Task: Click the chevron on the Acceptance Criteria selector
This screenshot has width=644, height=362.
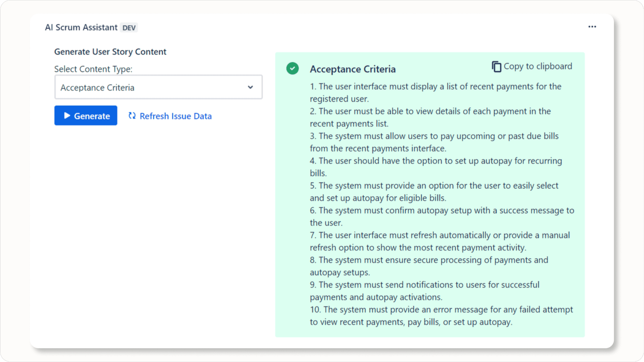Action: point(250,87)
